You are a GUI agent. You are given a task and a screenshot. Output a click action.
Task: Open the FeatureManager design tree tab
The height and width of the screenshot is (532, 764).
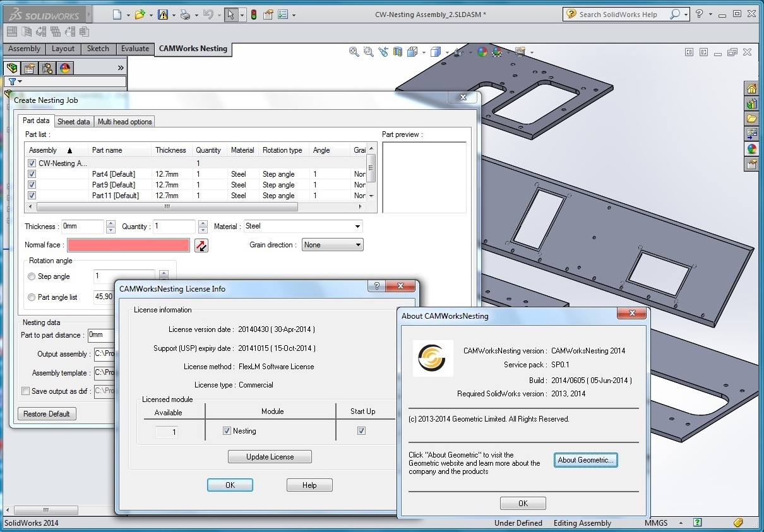12,68
